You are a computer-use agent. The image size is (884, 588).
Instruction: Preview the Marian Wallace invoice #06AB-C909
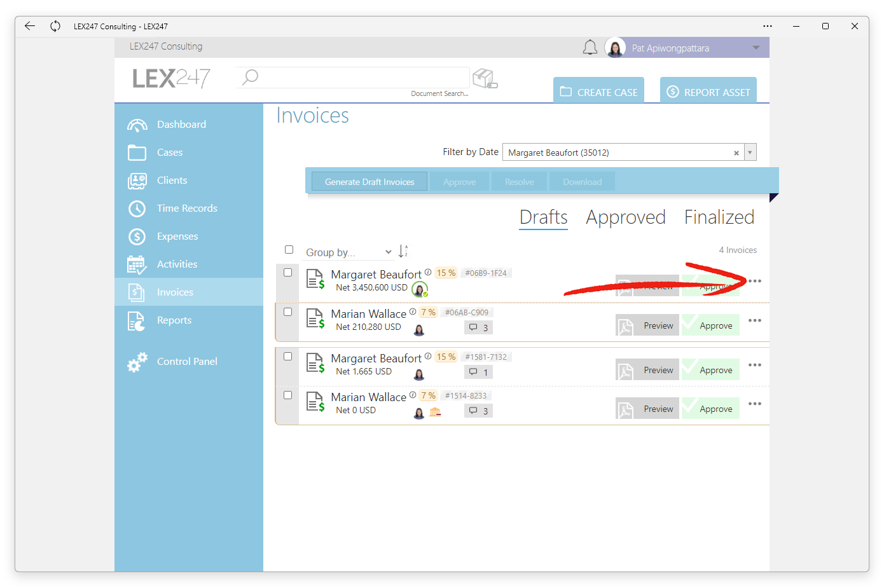(x=647, y=325)
